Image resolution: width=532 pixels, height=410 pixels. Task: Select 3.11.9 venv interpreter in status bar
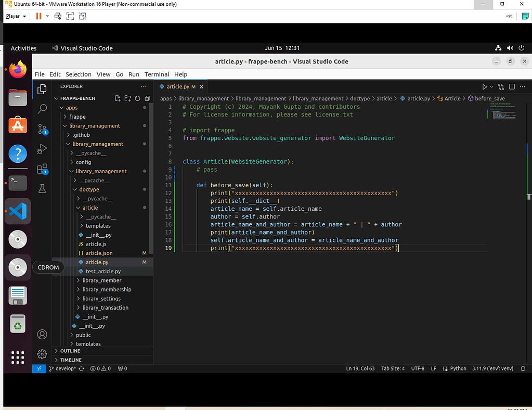pos(492,368)
